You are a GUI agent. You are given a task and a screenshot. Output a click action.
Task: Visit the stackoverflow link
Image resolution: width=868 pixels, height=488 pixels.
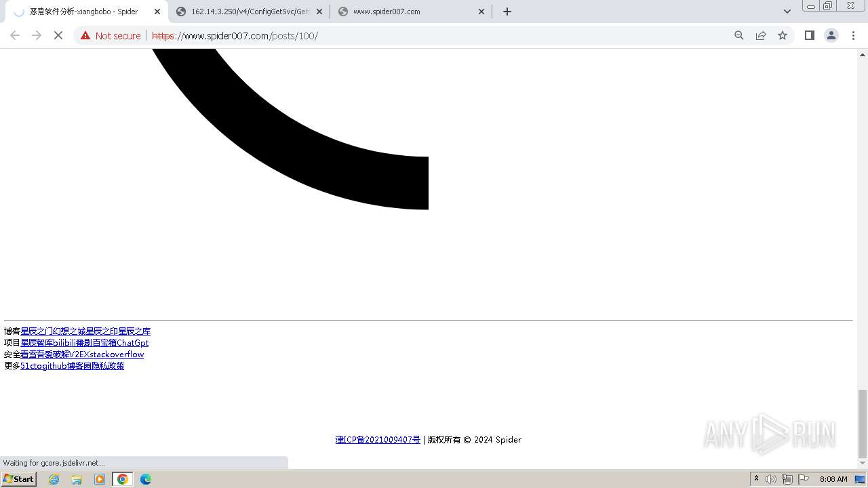117,354
